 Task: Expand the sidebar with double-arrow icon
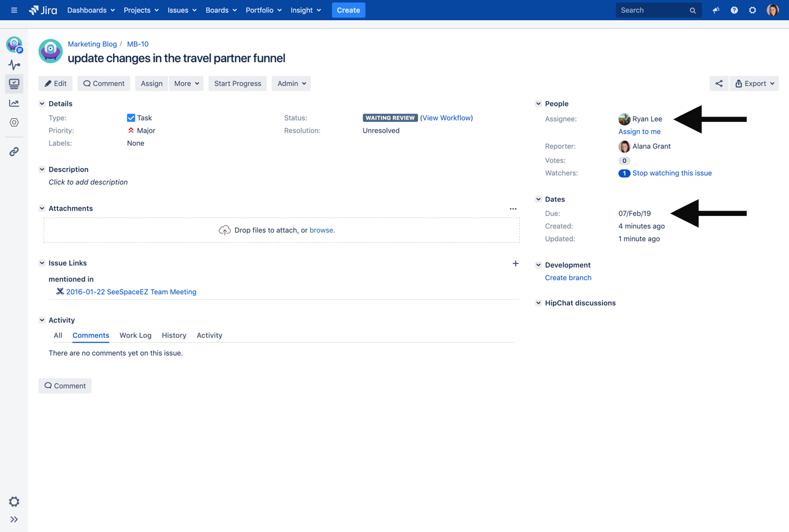(x=14, y=519)
